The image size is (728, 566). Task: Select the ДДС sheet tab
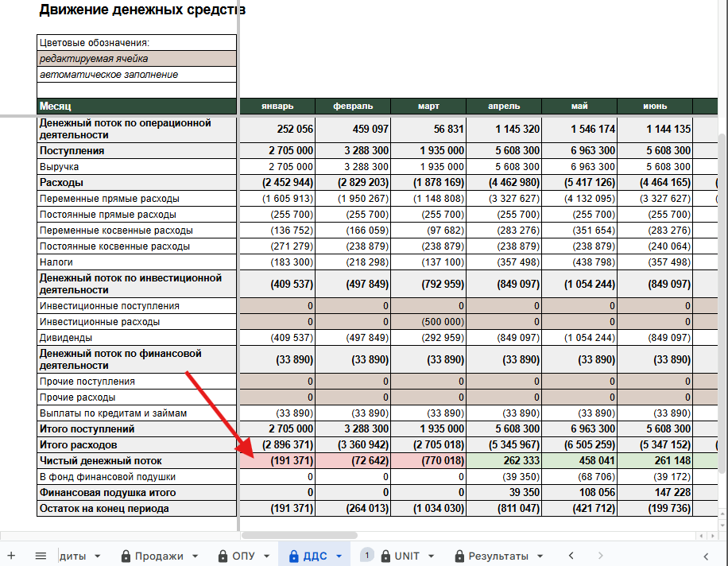coord(316,556)
